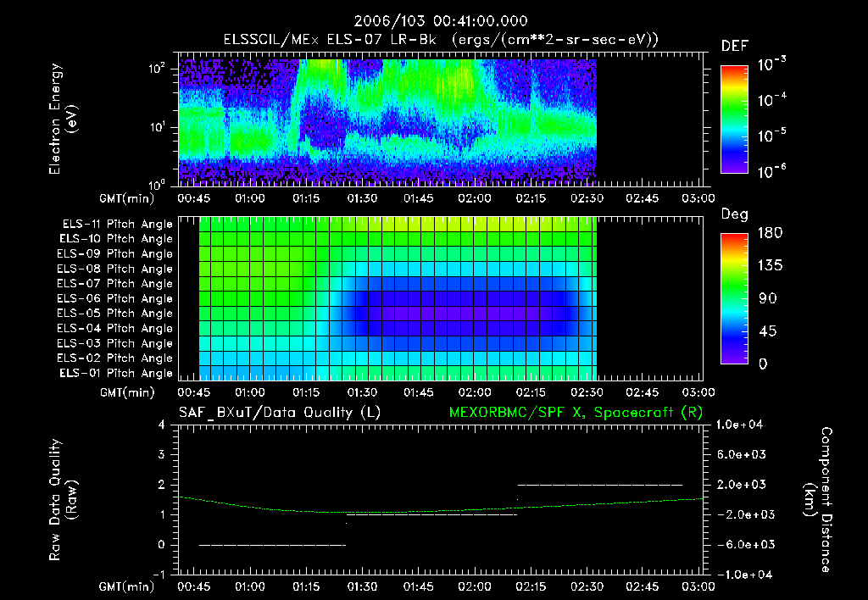Click the Deg pitch-angle color scale bar
Image resolution: width=868 pixels, height=600 pixels.
click(734, 299)
